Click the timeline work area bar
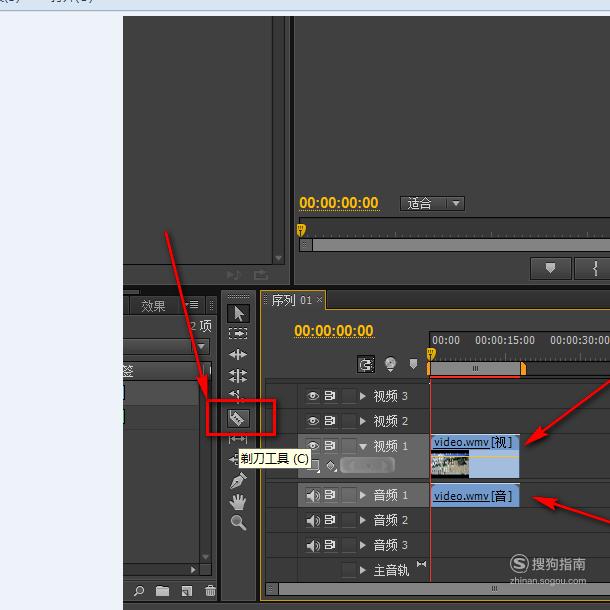 click(476, 368)
